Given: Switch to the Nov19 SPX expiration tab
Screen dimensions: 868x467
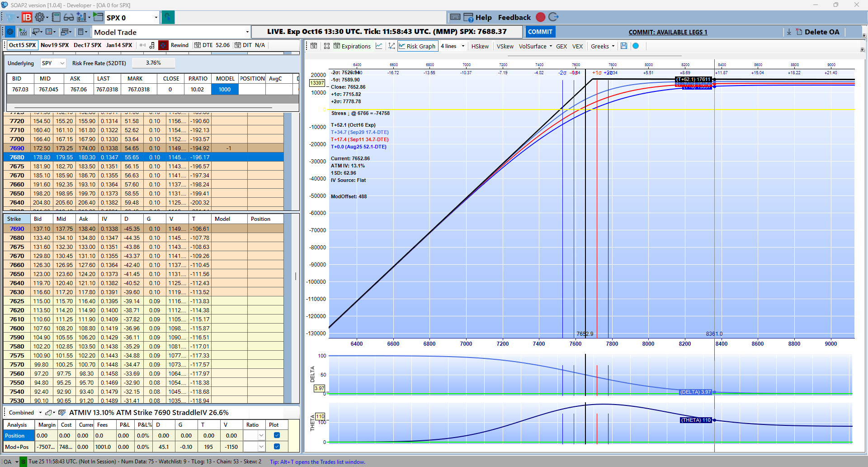Looking at the screenshot, I should pyautogui.click(x=55, y=45).
